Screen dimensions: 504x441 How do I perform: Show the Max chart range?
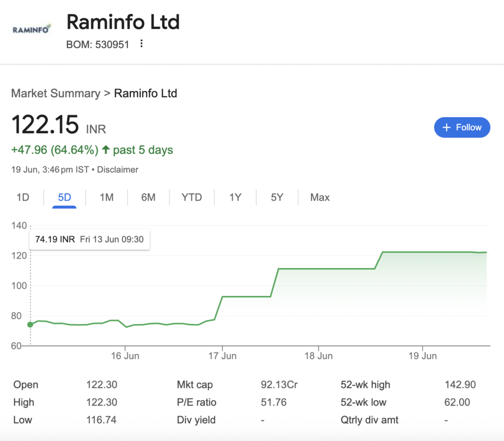click(x=320, y=197)
